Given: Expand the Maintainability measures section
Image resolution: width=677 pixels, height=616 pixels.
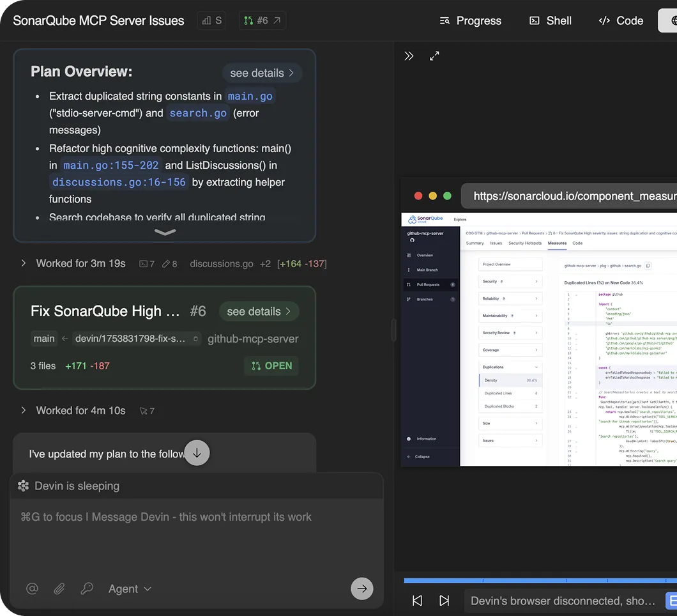Looking at the screenshot, I should (510, 316).
